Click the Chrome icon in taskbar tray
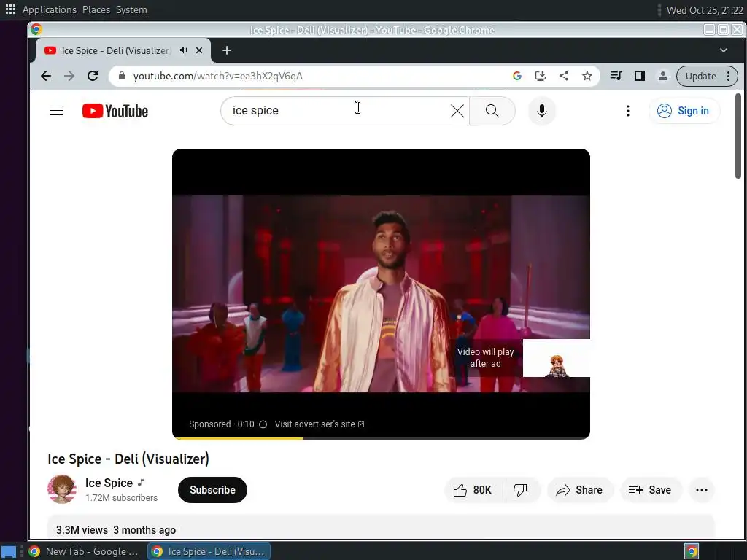 (x=692, y=551)
